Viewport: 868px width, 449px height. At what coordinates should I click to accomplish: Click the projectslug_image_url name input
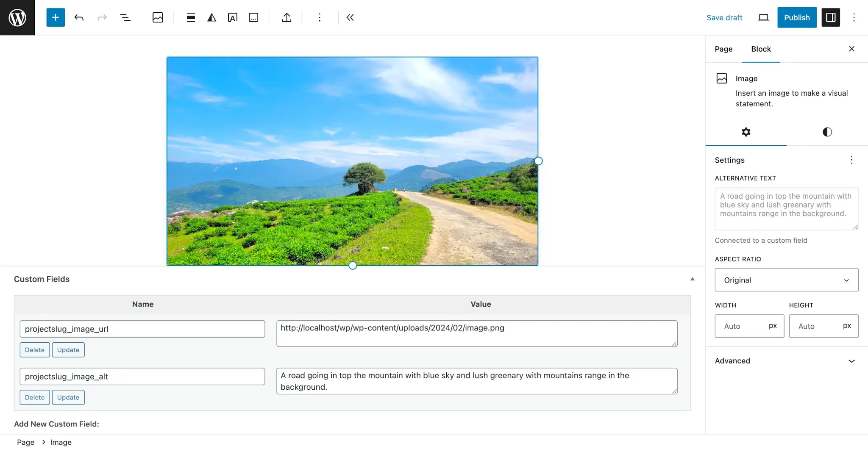142,329
